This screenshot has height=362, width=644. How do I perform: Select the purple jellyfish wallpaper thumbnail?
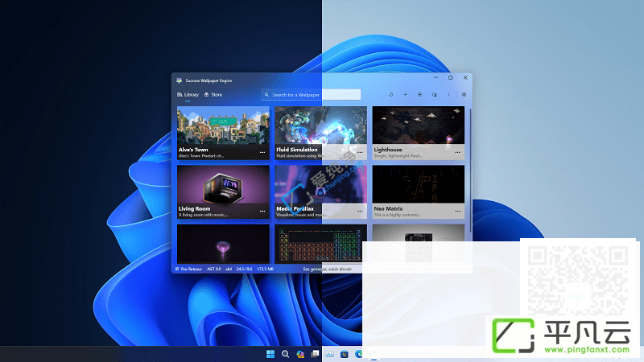coord(223,244)
